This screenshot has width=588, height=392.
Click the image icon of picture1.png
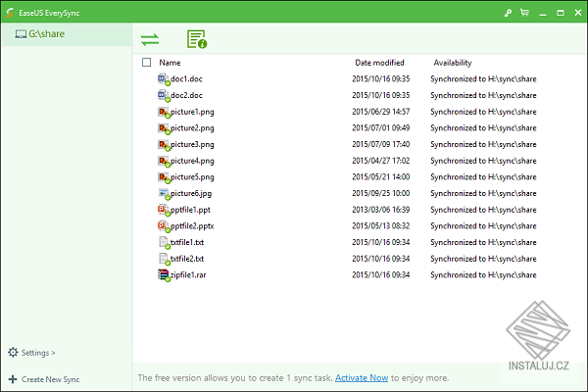[164, 112]
